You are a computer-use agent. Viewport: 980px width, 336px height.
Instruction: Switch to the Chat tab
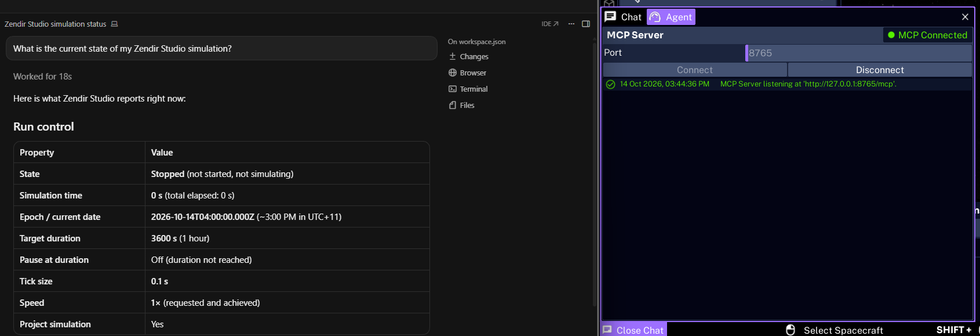tap(624, 17)
